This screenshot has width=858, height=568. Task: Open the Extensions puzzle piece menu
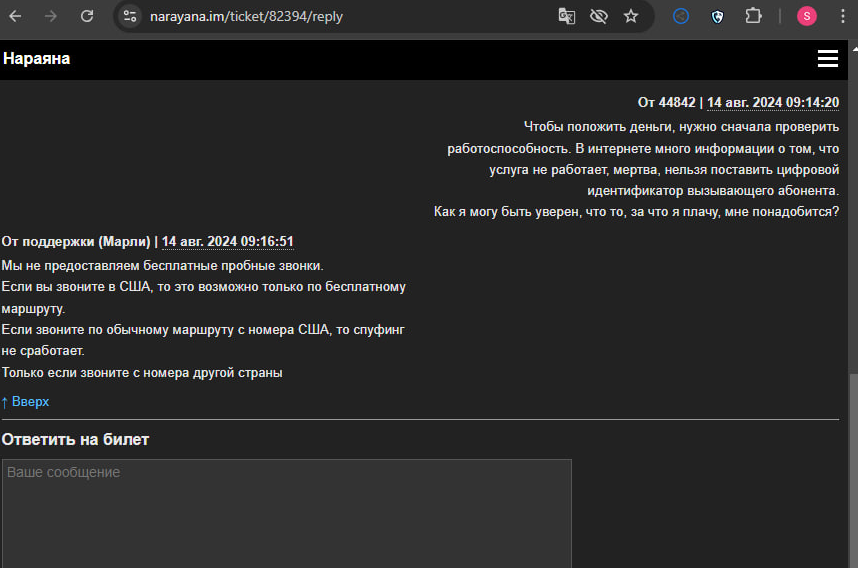pyautogui.click(x=754, y=16)
